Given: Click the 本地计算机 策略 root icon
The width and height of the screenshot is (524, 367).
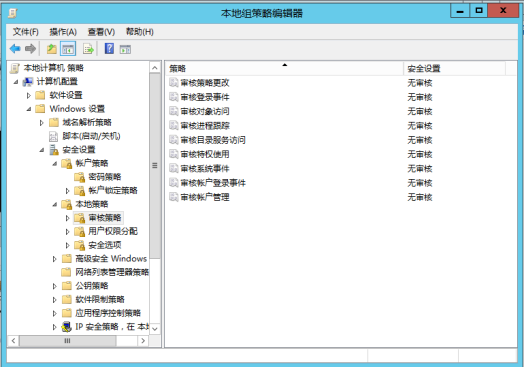Looking at the screenshot, I should point(15,68).
